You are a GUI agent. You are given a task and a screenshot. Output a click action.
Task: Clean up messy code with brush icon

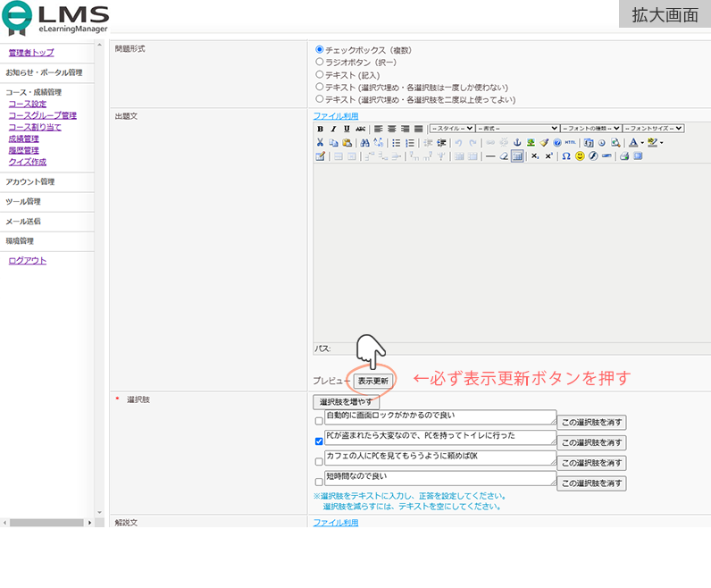pyautogui.click(x=544, y=142)
